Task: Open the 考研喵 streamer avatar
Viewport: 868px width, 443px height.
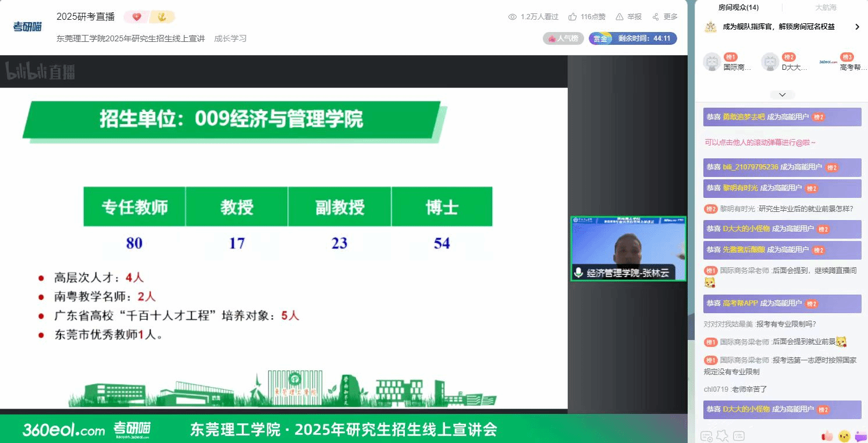Action: click(27, 27)
